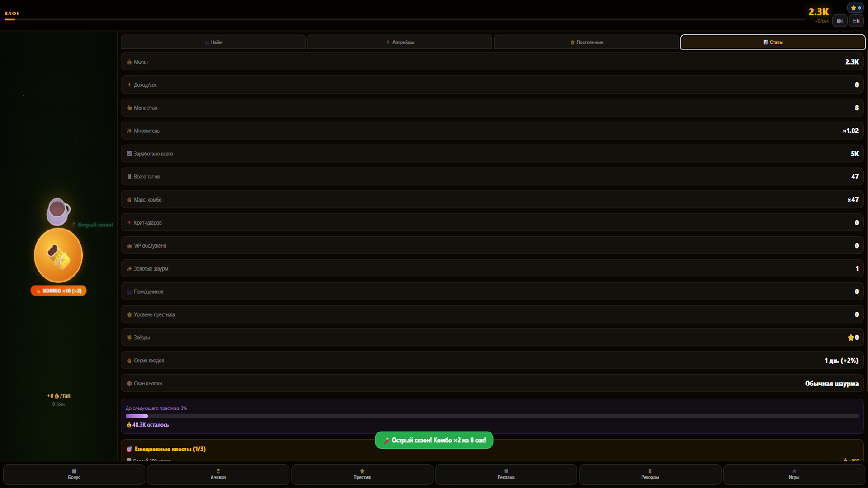Click the green Острый сезон notification banner

(434, 441)
